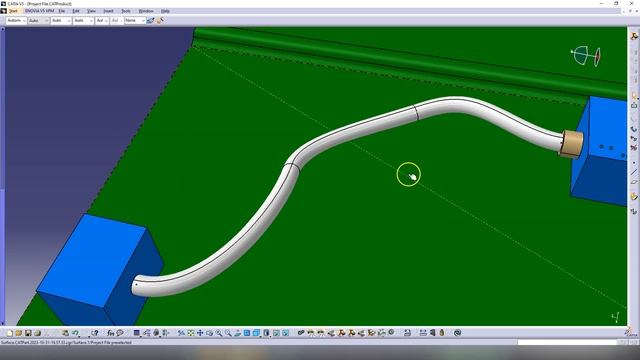Open the ENOVIA V5 VPM menu
The height and width of the screenshot is (360, 640).
(40, 11)
